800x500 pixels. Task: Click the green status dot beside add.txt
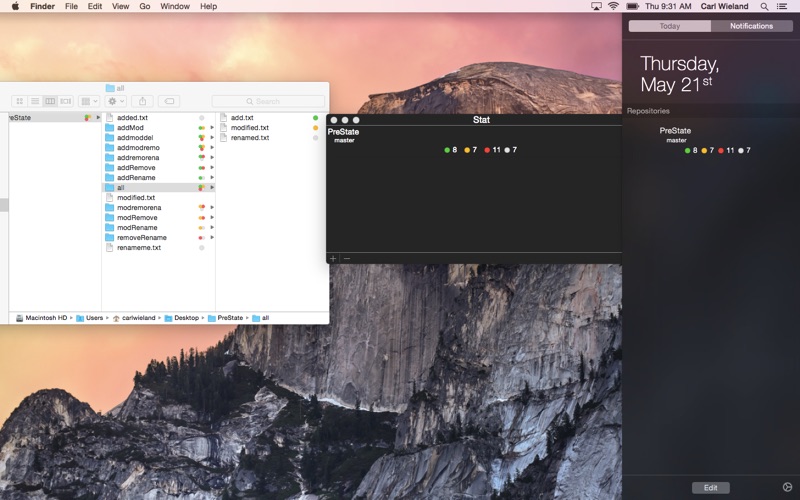(315, 118)
